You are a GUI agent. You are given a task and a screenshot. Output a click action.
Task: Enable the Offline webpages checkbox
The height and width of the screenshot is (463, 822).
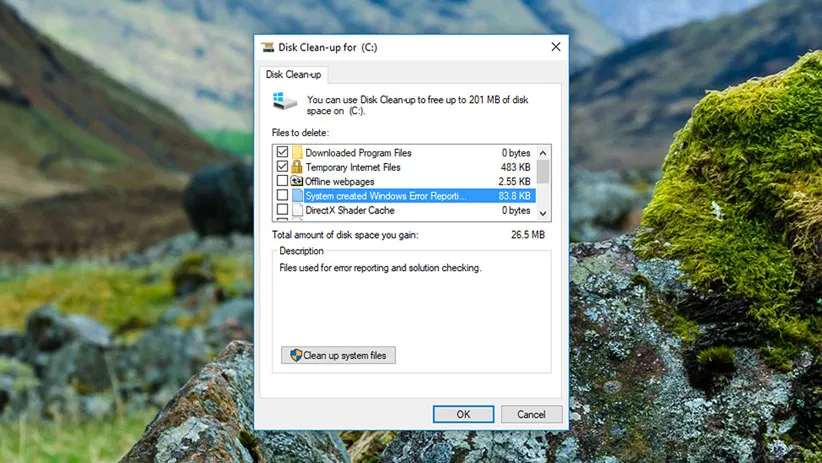click(x=282, y=182)
